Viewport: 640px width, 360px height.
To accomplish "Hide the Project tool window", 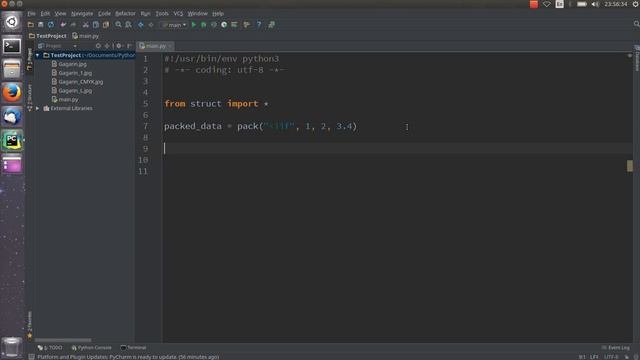I will (x=129, y=46).
